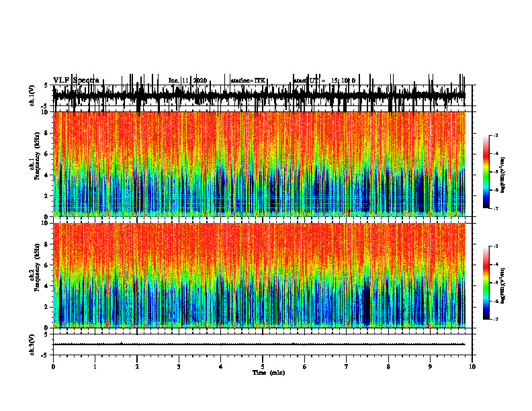Click inside the ch.1 spectrogram panel
532x411 pixels.
(259, 164)
